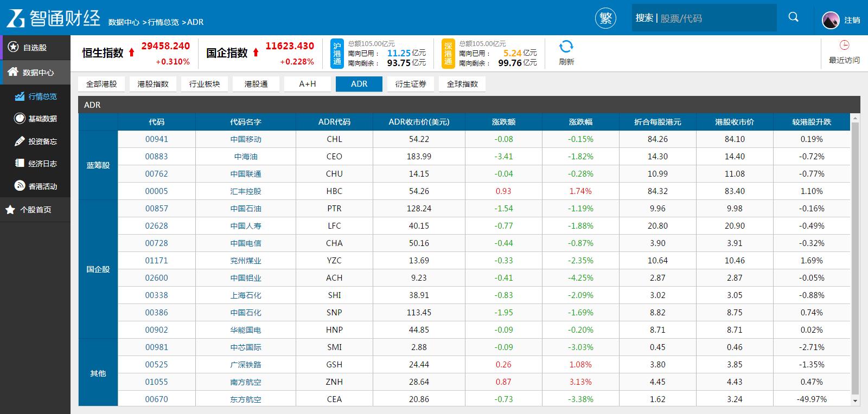Open 最近访问 clock icon
Viewport: 868px width, 414px height.
[x=844, y=45]
